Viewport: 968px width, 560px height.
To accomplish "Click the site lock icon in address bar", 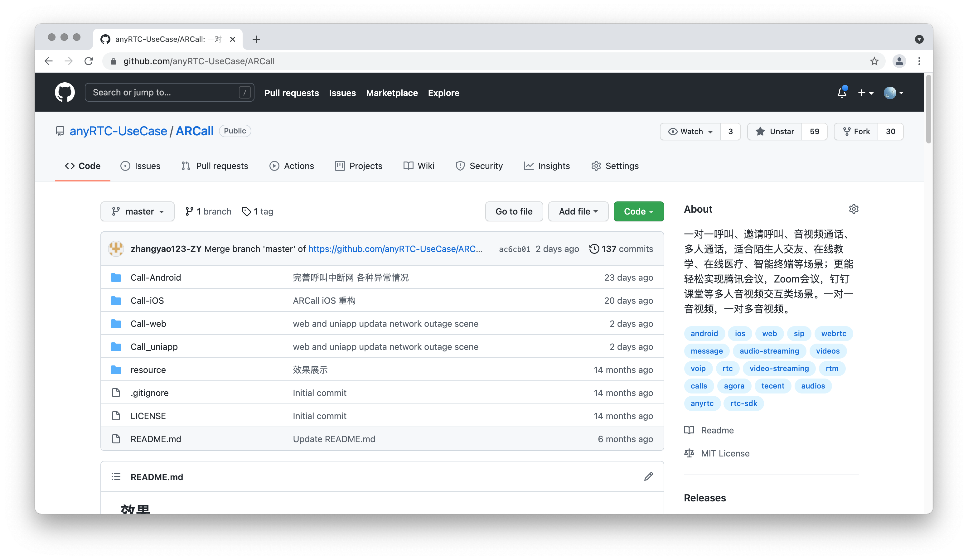I will coord(113,61).
